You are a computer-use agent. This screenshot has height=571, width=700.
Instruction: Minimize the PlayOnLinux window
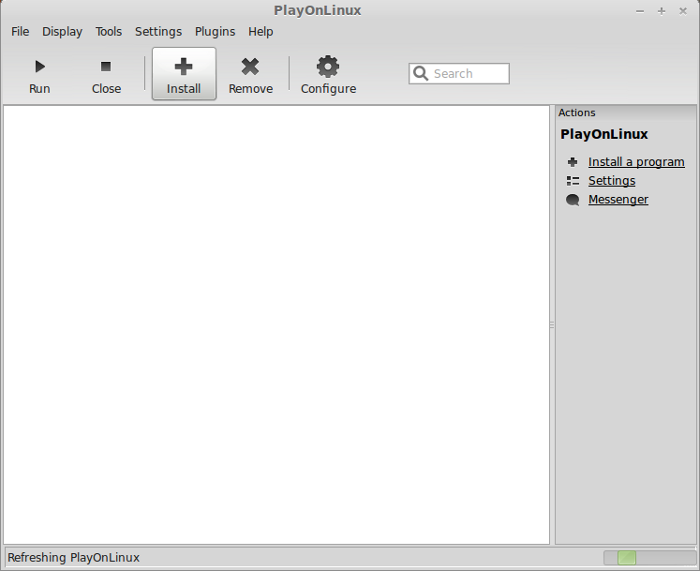pyautogui.click(x=640, y=11)
